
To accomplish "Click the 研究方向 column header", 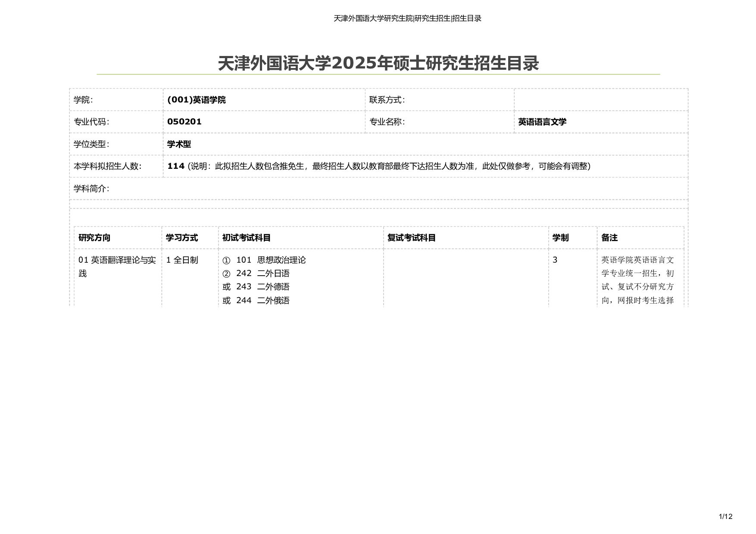I will point(94,238).
